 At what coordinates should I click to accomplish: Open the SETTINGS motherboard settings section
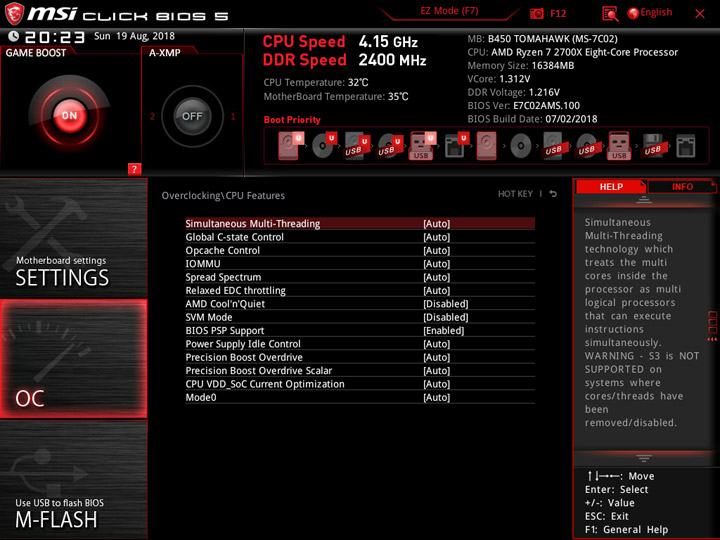coord(73,238)
